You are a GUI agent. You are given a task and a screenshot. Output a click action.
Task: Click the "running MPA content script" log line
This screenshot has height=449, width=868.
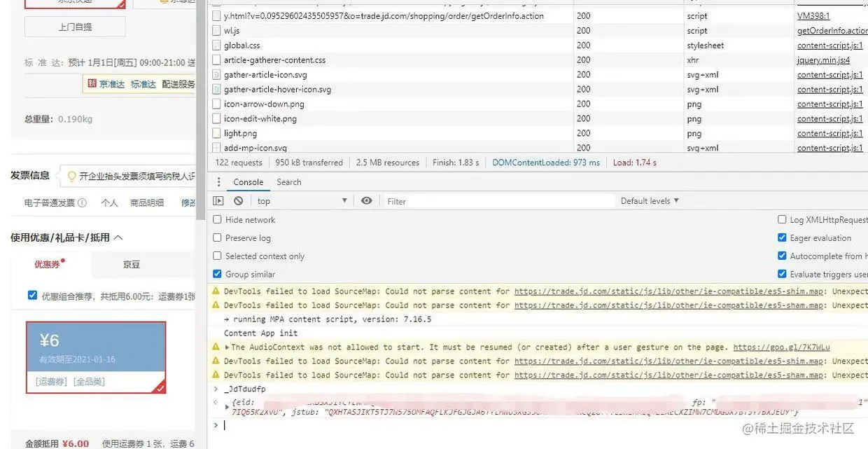[x=328, y=319]
